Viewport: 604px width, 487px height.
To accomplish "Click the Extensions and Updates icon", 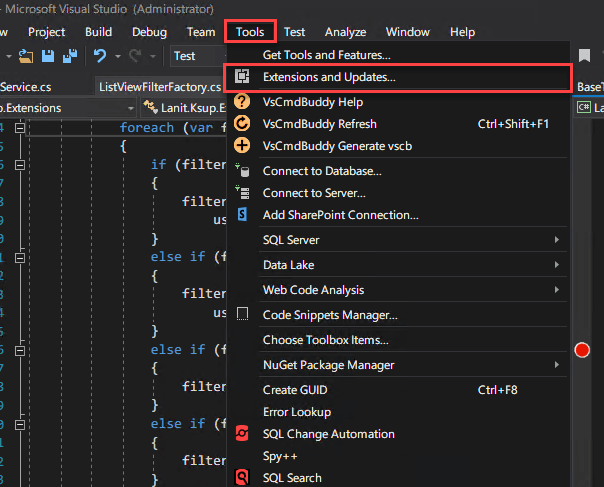I will pos(241,77).
